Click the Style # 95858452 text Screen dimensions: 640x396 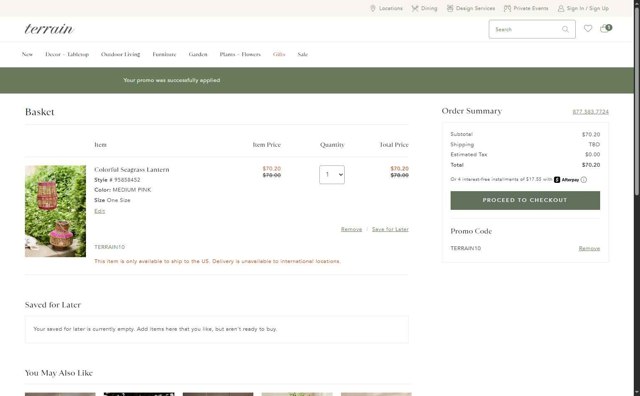pos(117,180)
